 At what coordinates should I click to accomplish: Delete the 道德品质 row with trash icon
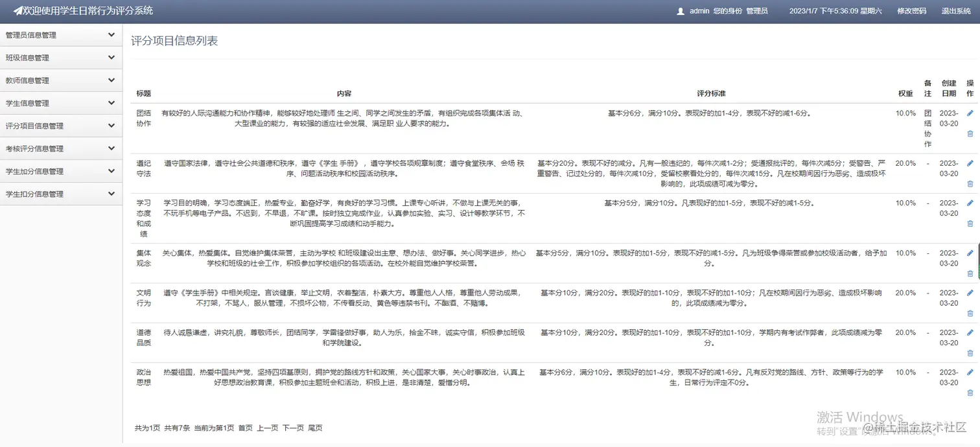970,353
